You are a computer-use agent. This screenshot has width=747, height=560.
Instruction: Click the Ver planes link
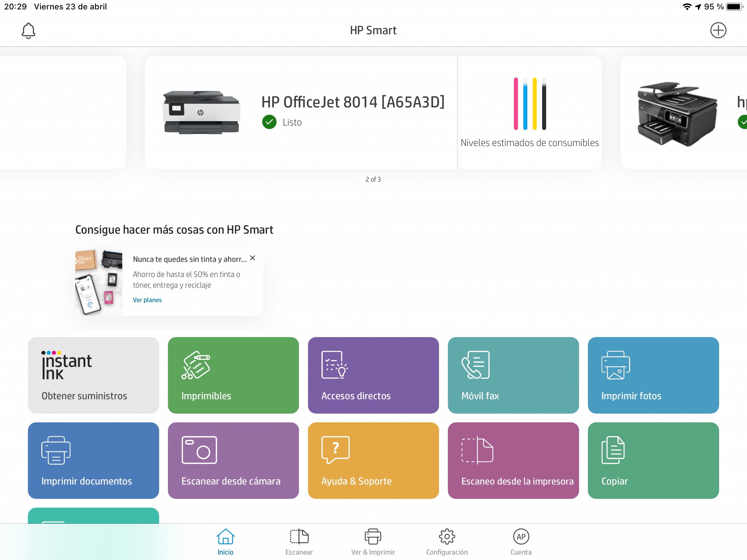(x=147, y=300)
